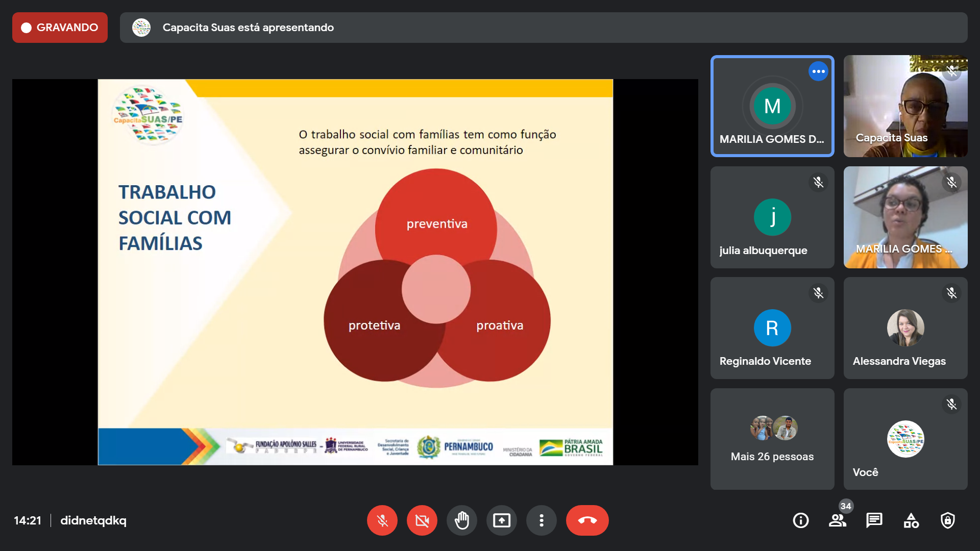Click the Capacita Suas video tile
Screen dimensions: 980x551
(905, 106)
